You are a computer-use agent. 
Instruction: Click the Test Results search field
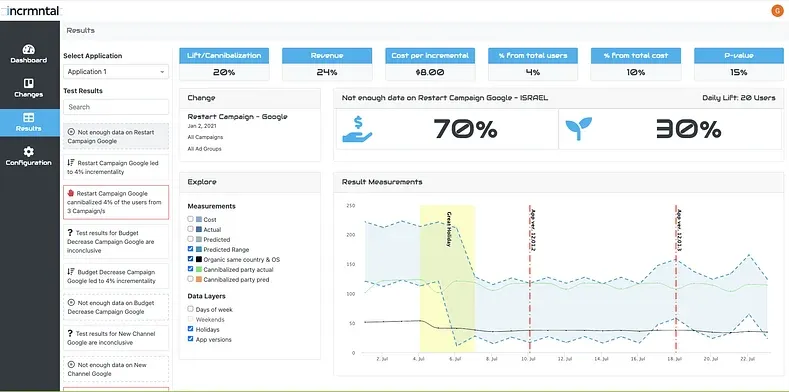pyautogui.click(x=116, y=107)
